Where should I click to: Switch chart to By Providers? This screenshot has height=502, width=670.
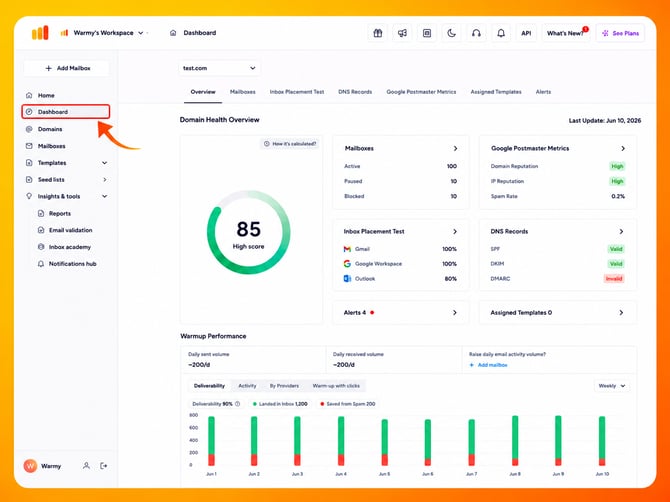tap(284, 386)
